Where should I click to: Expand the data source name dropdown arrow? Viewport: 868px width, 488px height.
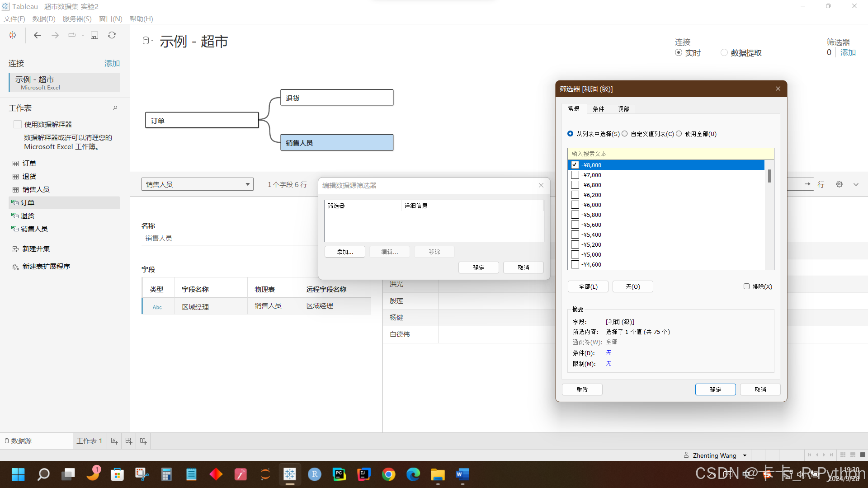click(152, 41)
